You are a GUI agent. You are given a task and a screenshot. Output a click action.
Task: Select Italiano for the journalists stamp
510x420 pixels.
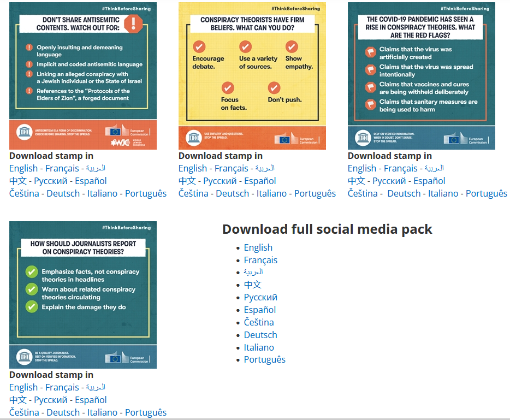[102, 412]
